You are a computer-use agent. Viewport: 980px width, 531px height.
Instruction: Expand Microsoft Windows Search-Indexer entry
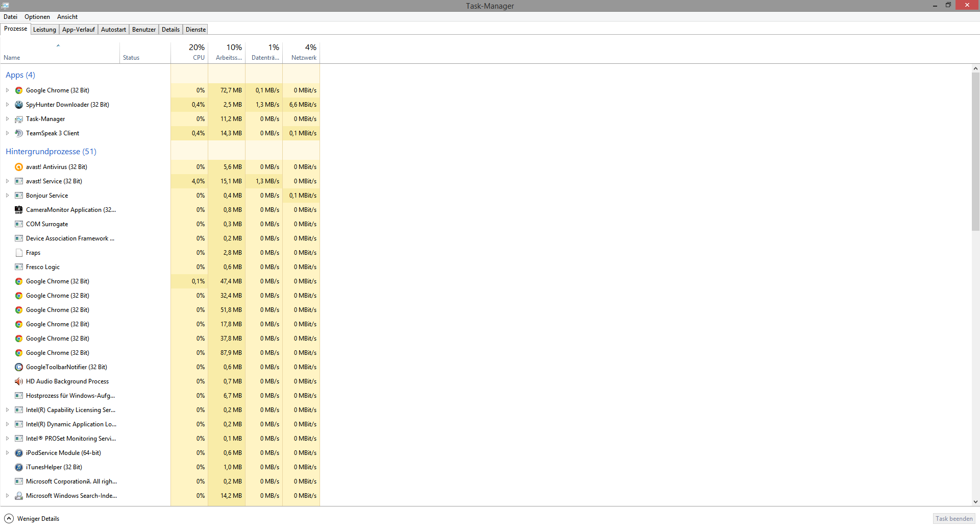7,496
